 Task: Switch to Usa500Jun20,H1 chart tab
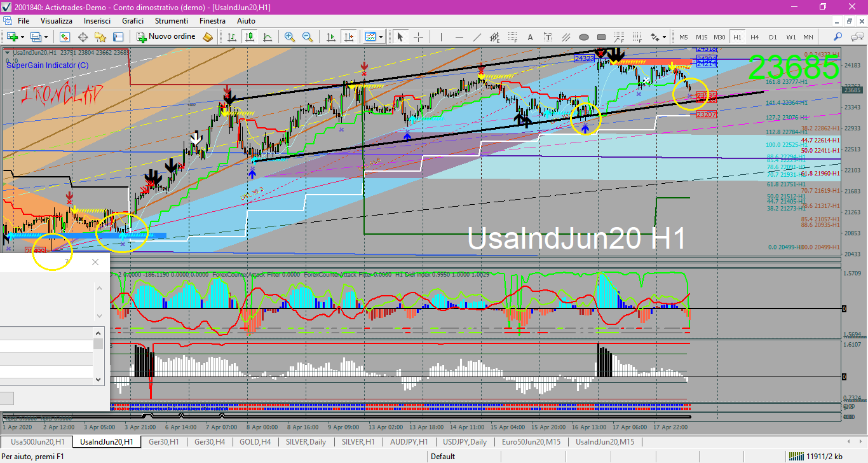tap(37, 441)
